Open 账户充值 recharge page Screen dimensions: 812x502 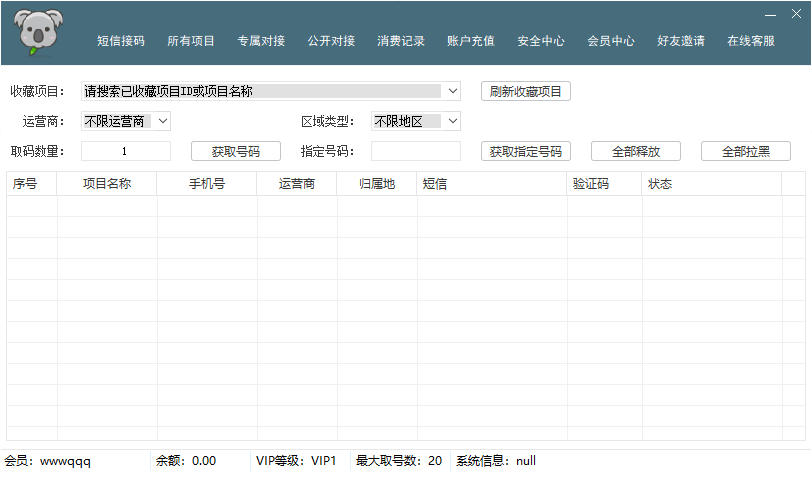(471, 41)
